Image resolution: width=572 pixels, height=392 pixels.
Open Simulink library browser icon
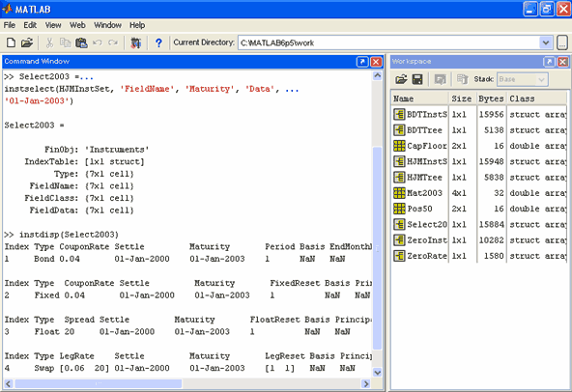pos(135,42)
